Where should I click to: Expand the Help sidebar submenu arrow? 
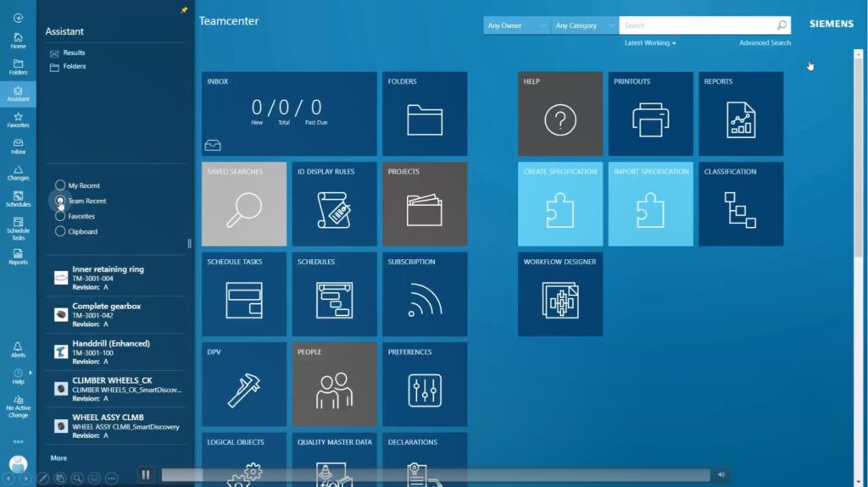30,373
